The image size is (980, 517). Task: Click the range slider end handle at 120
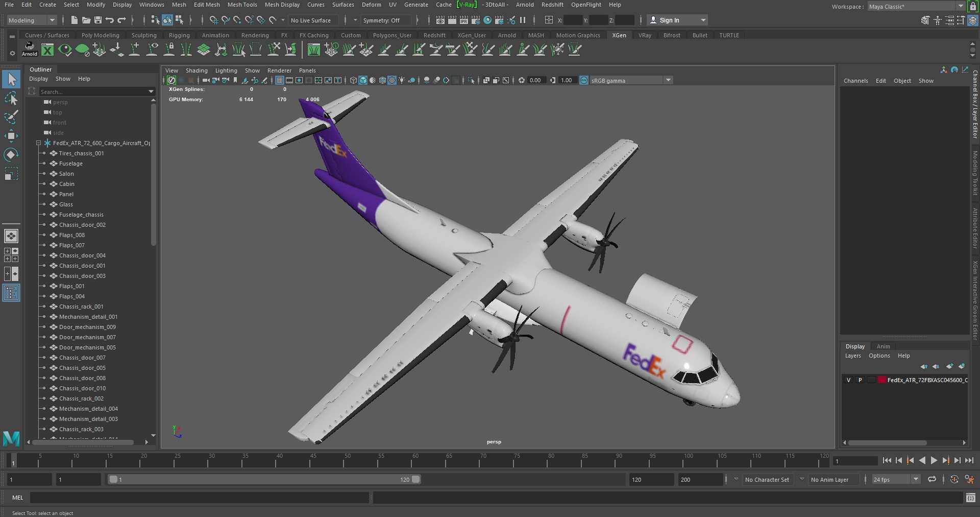tap(416, 479)
